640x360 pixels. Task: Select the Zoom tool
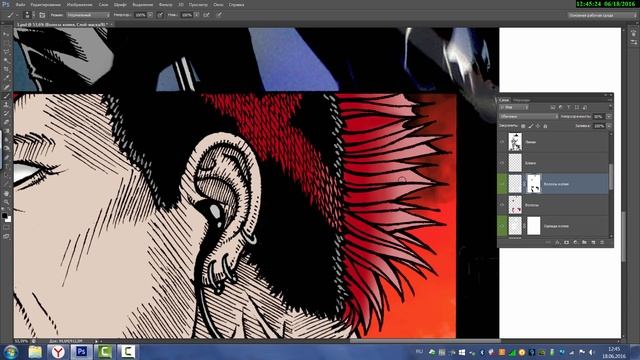click(6, 201)
